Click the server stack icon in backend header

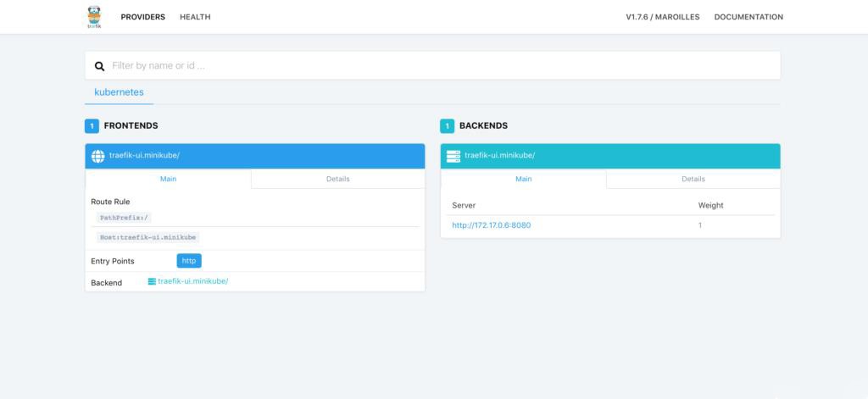[x=453, y=156]
